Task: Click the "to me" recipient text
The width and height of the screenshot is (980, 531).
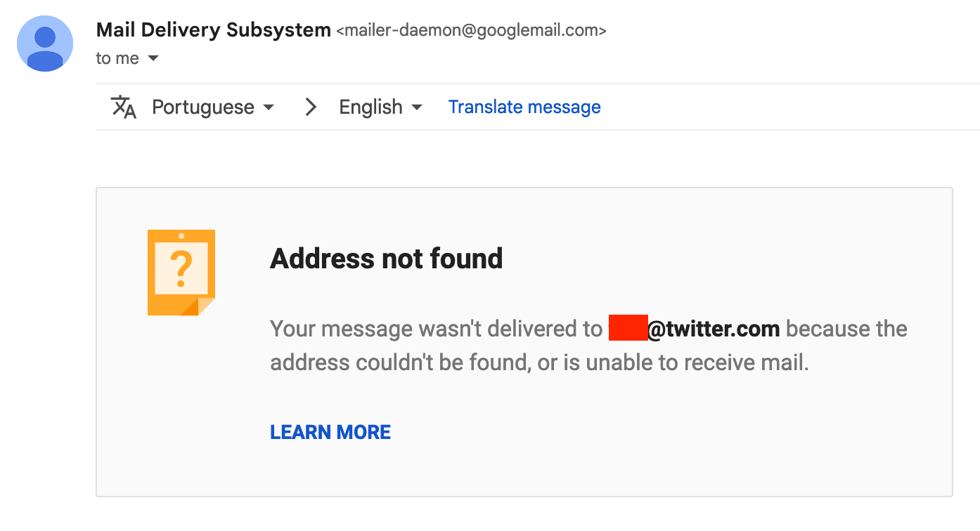Action: (x=117, y=58)
